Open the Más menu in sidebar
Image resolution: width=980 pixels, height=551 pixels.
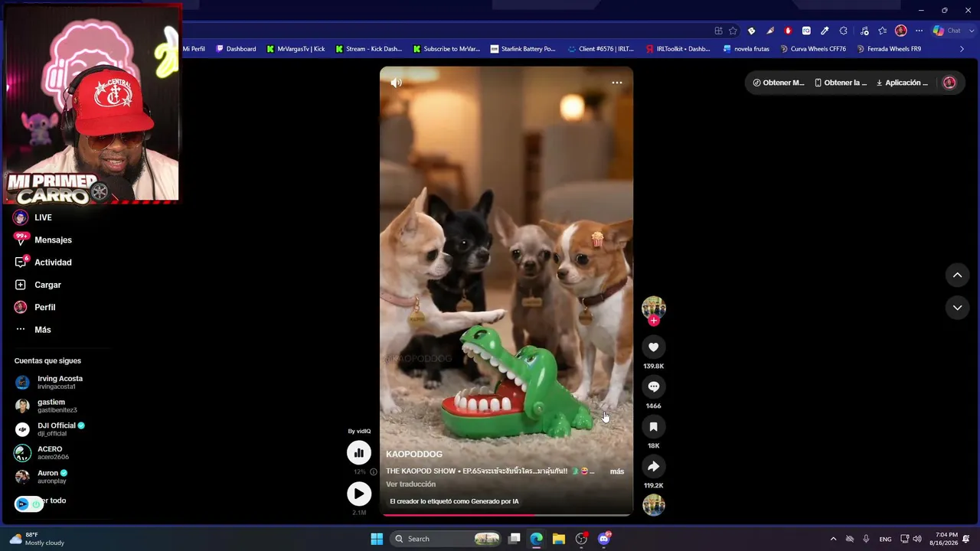click(33, 330)
